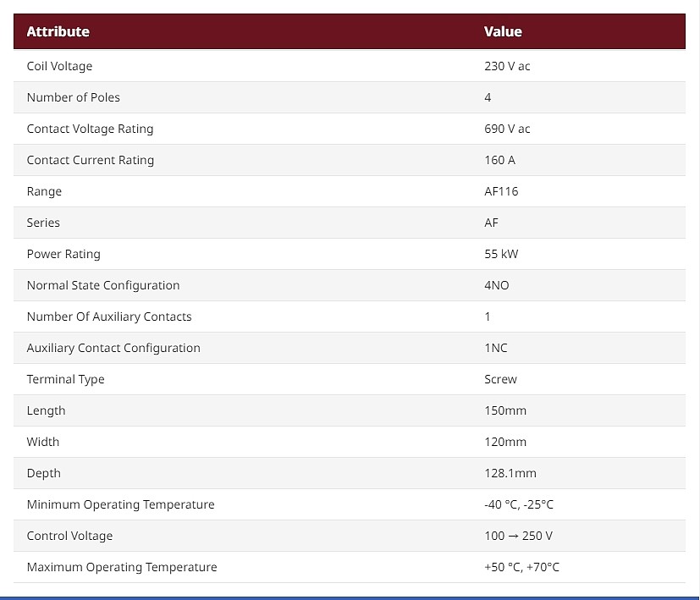Click the 690 V ac contact voltage value
700x600 pixels.
pyautogui.click(x=507, y=129)
